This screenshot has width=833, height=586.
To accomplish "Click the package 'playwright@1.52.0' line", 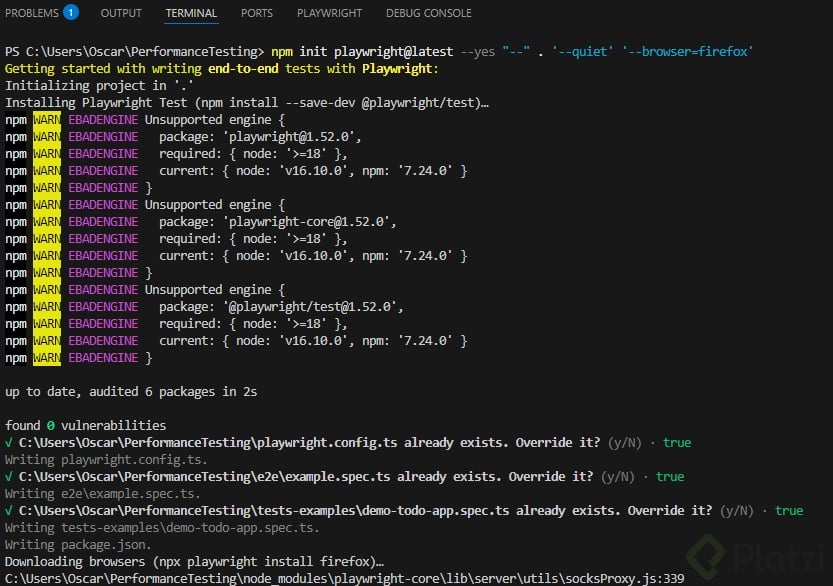I will pos(183,137).
